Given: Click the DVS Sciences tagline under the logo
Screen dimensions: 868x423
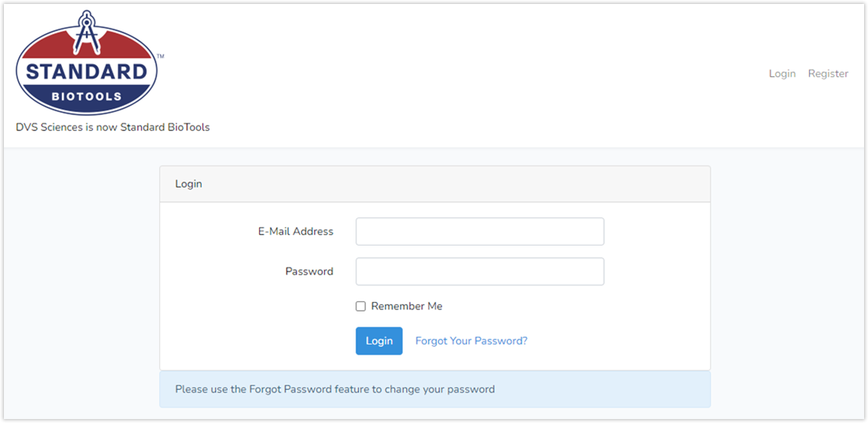Looking at the screenshot, I should [x=112, y=127].
